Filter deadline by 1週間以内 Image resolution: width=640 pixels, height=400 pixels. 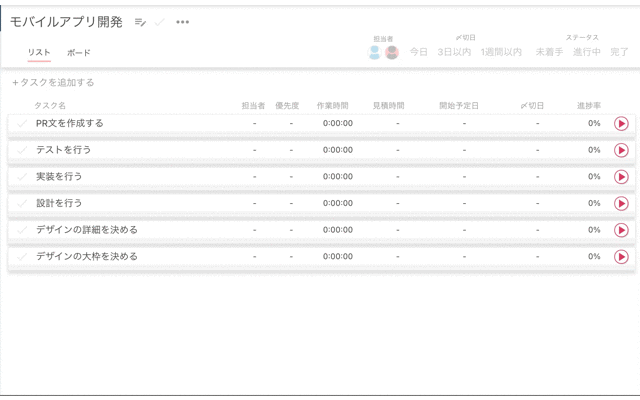[501, 52]
